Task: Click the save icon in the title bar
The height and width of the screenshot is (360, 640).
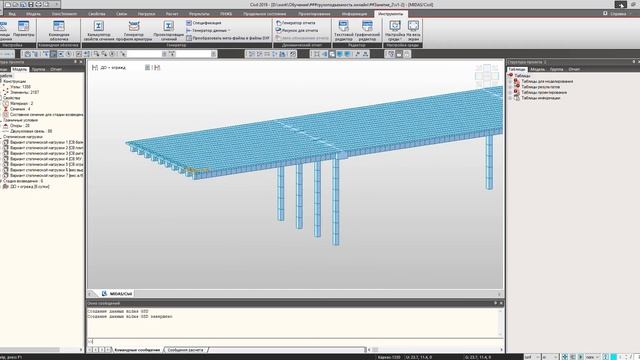Action: coord(31,4)
